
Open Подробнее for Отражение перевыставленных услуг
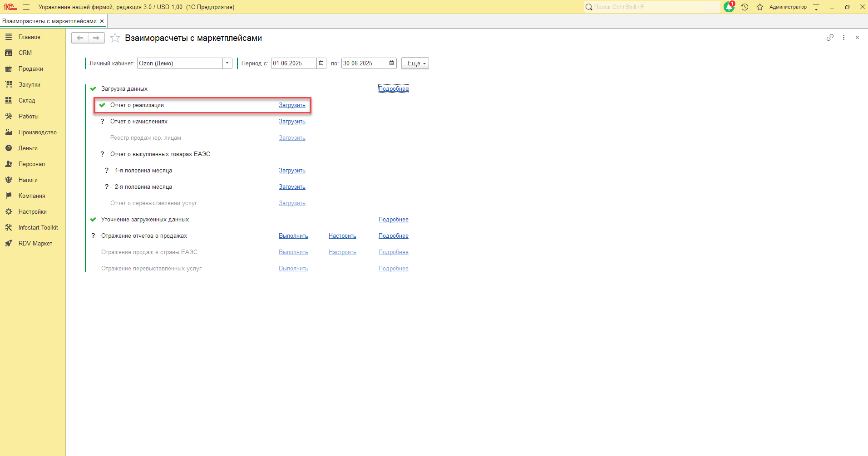(x=394, y=269)
